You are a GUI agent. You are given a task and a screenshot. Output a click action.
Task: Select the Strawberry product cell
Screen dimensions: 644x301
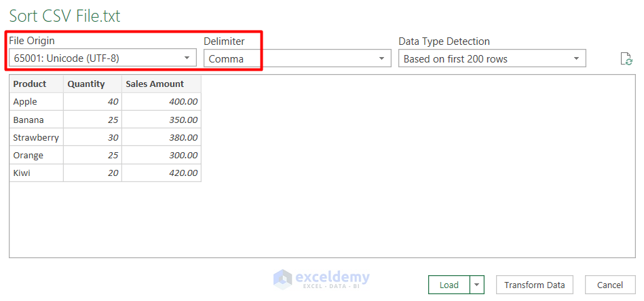click(x=37, y=137)
